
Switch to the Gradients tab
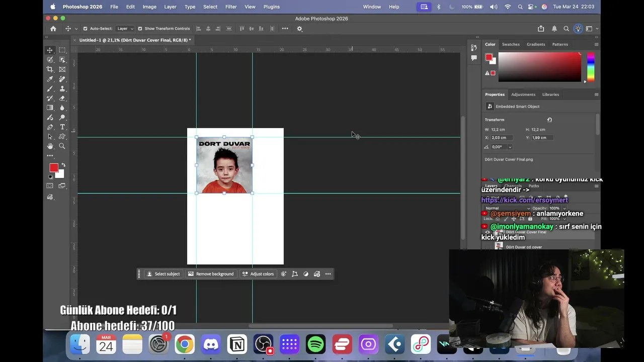pyautogui.click(x=536, y=44)
